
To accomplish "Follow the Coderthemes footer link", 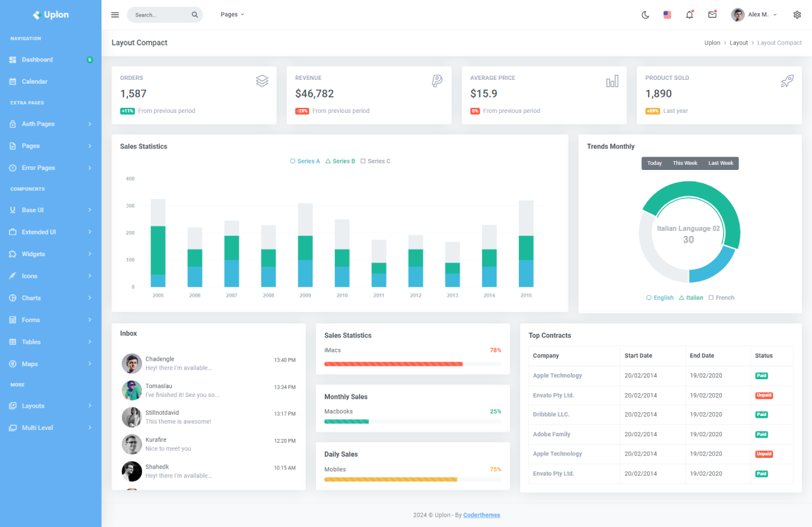I will [x=481, y=515].
